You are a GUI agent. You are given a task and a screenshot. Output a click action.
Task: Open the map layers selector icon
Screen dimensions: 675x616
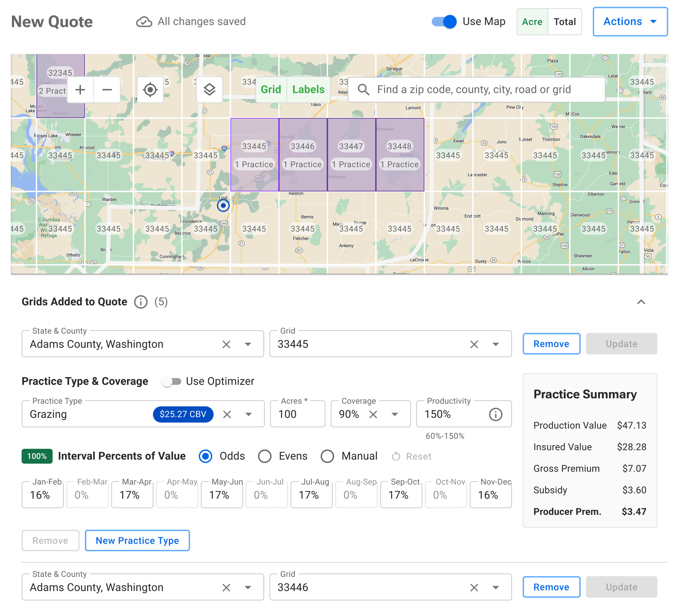(209, 90)
